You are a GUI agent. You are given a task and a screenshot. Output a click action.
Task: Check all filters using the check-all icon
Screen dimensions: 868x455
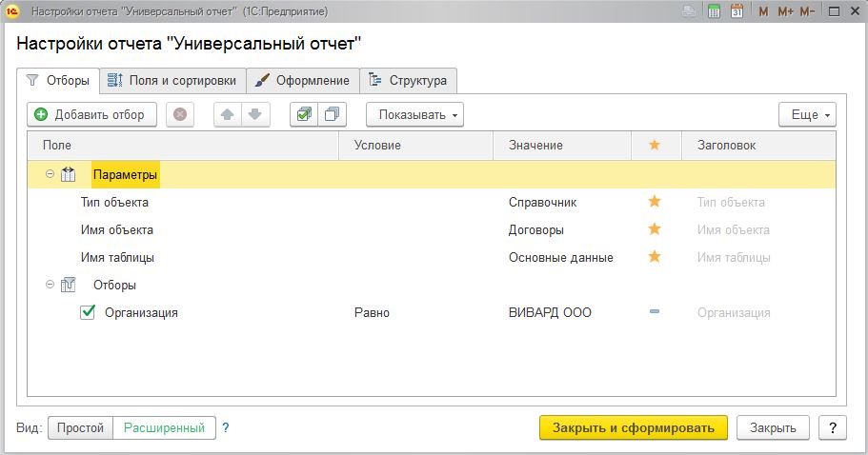point(304,114)
